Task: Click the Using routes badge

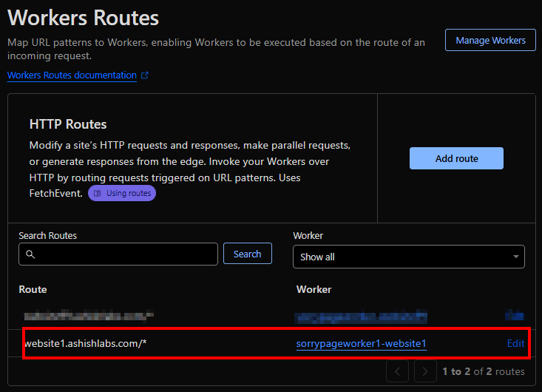Action: pyautogui.click(x=122, y=193)
